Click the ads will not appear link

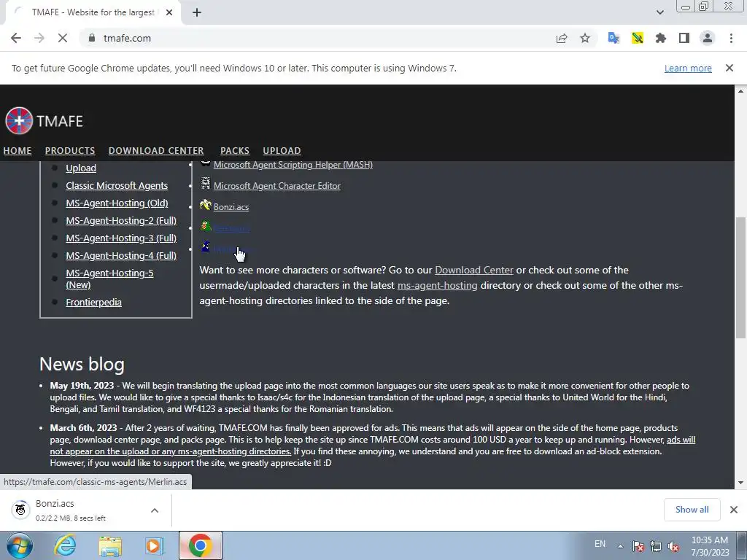coord(373,446)
